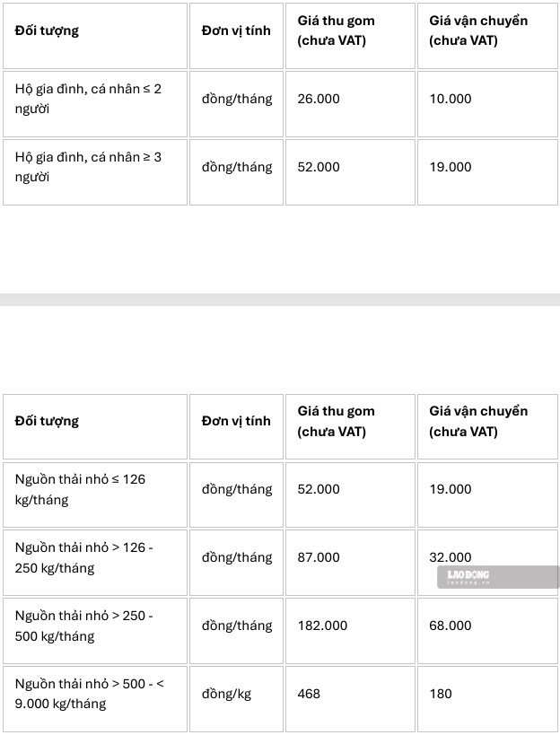560x735 pixels.
Task: Click the 182.000 collection price cell
Action: point(350,631)
